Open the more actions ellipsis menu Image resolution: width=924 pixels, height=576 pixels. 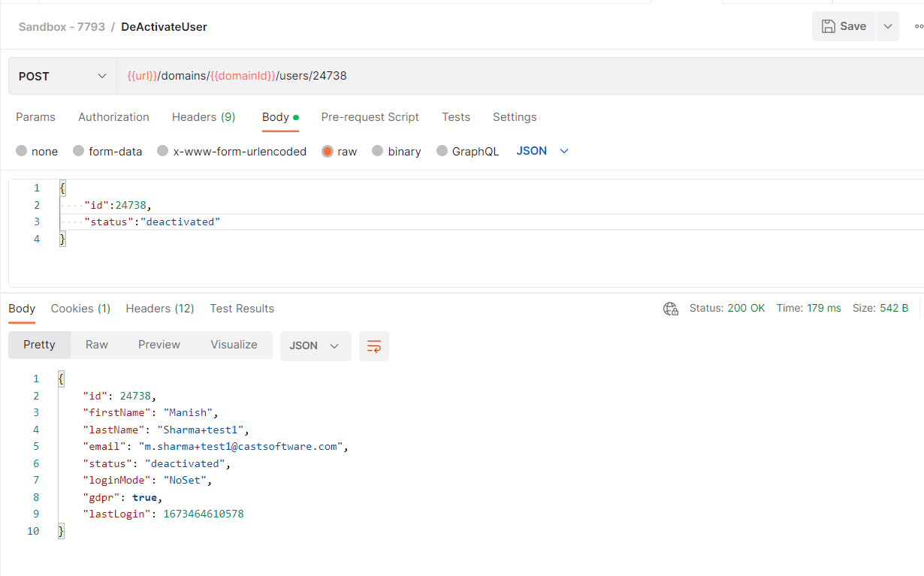[x=919, y=26]
